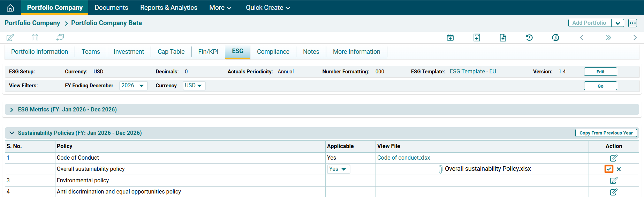Switch to the Compliance tab
The height and width of the screenshot is (197, 644).
click(273, 52)
